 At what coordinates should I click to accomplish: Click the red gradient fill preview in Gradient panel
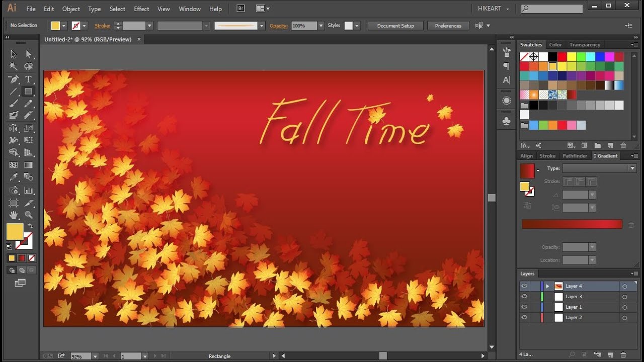527,171
